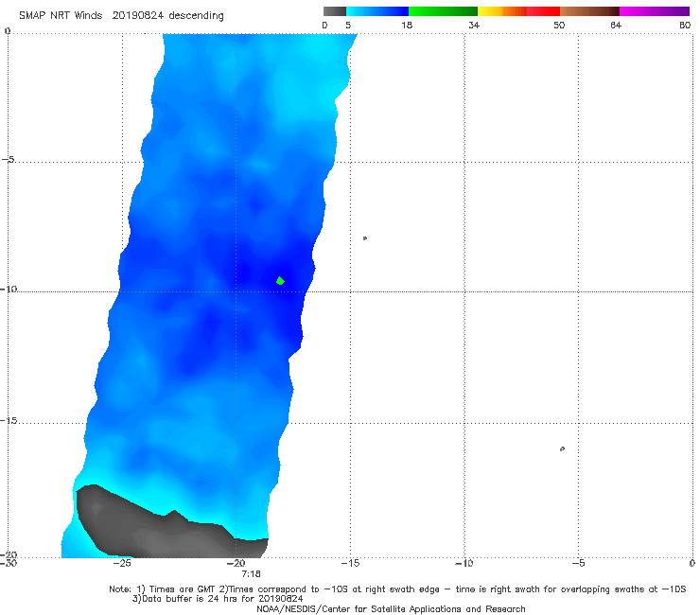Click the color bar label '18'

407,25
